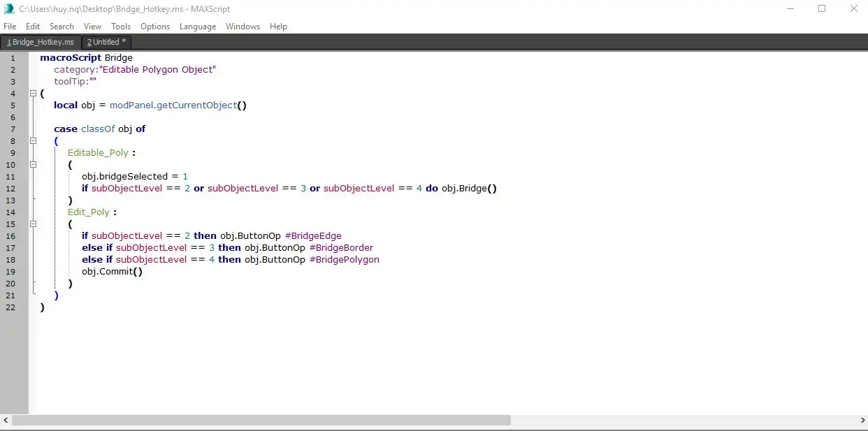Open the Tools menu
This screenshot has height=431, width=868.
[x=121, y=27]
